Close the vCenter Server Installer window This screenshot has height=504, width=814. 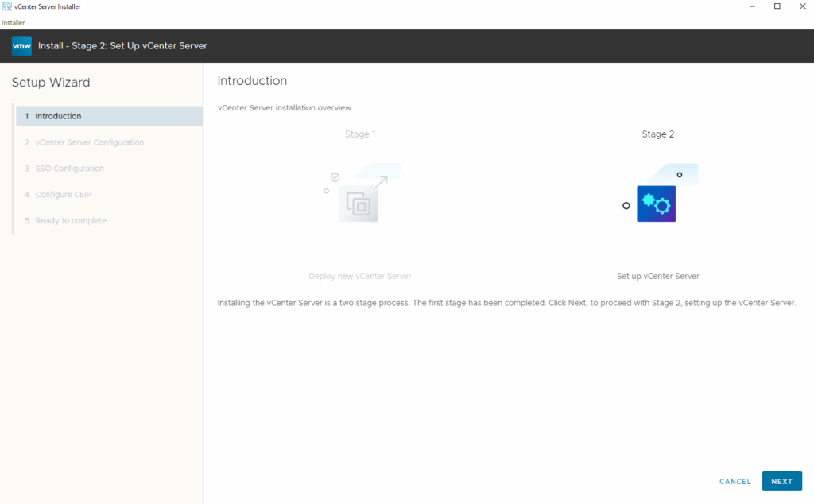click(x=801, y=6)
